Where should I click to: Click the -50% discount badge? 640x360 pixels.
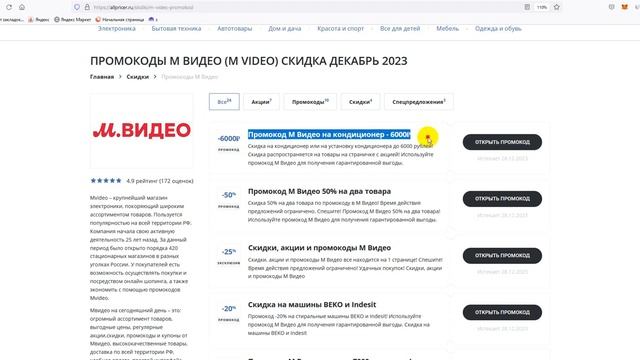tap(229, 195)
